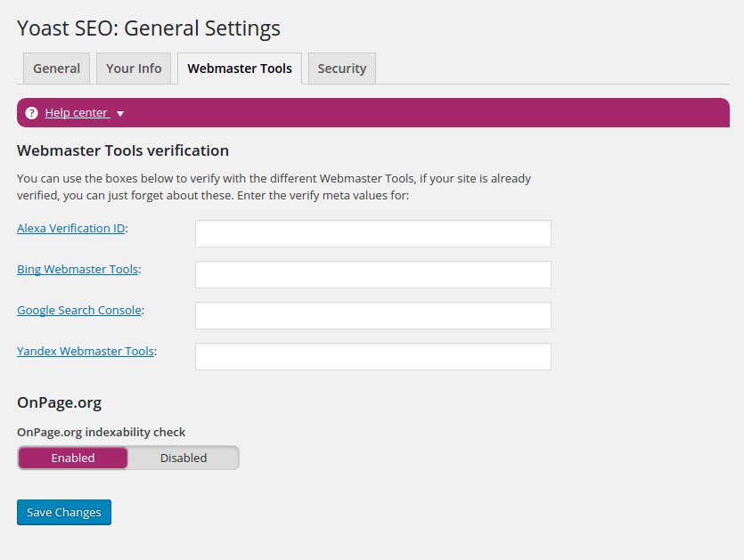
Task: Set OnPage.org indexability check to Disabled
Action: click(184, 458)
